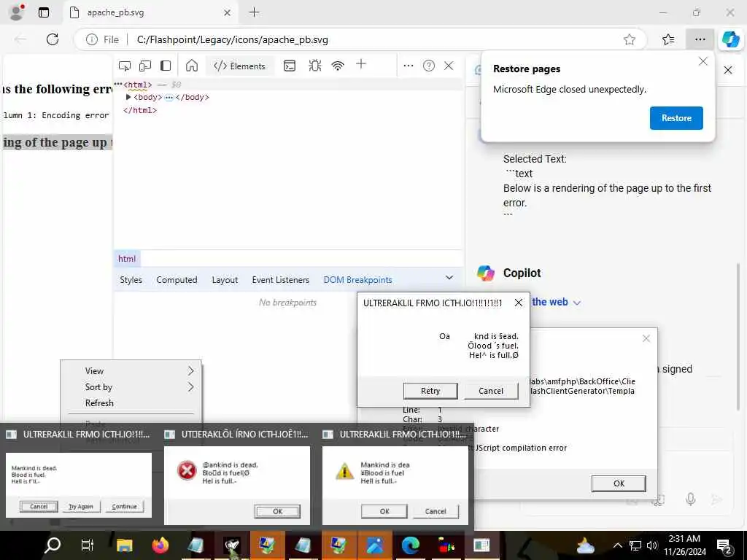Screen dimensions: 747x560
Task: Open the DevTools Console tool
Action: coord(290,66)
